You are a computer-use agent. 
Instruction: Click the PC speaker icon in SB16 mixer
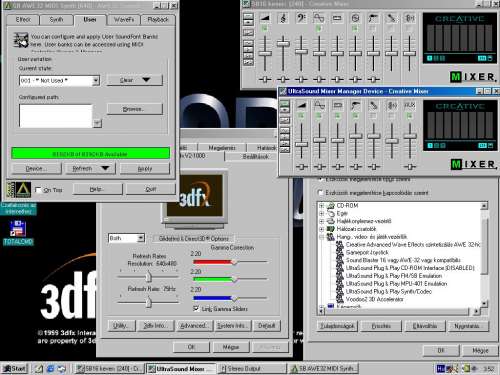coord(409,18)
